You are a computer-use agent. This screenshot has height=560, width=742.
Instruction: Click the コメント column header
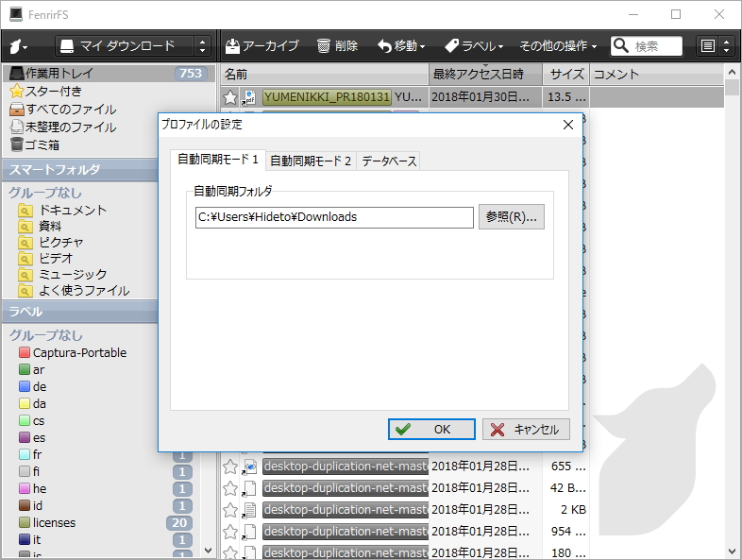pos(656,74)
